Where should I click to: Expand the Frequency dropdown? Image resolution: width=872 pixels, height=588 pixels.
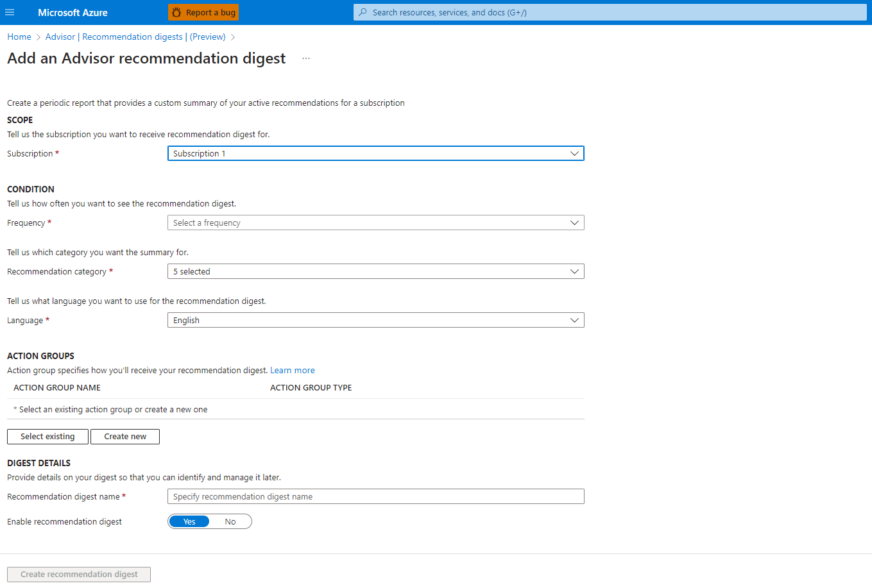[376, 223]
